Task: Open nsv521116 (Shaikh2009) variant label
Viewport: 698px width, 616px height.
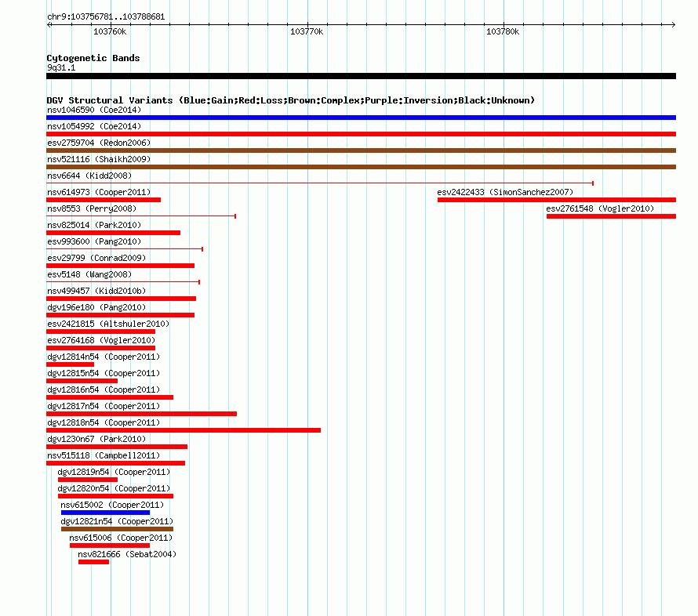Action: [99, 159]
